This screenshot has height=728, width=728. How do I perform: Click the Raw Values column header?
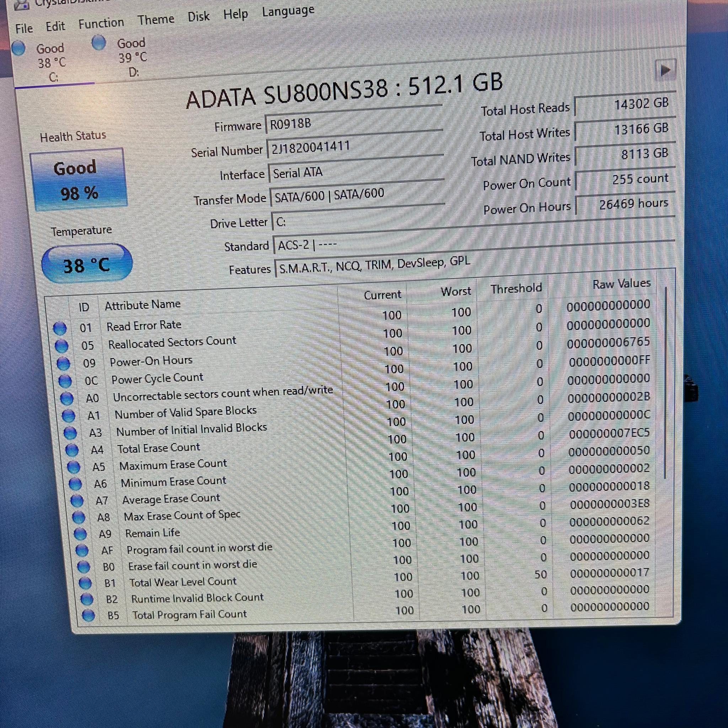[621, 284]
